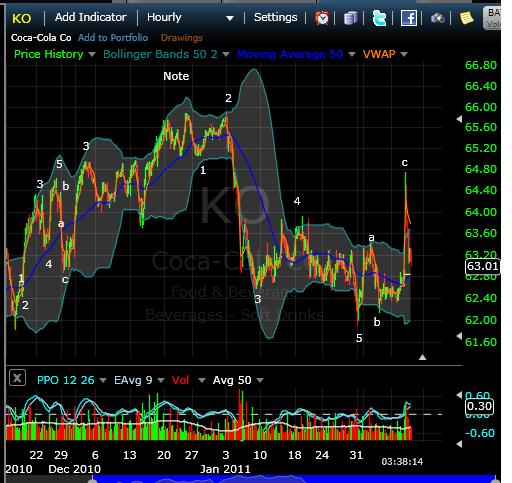Click the PPO 12 26 label
The width and height of the screenshot is (512, 483).
tap(66, 380)
